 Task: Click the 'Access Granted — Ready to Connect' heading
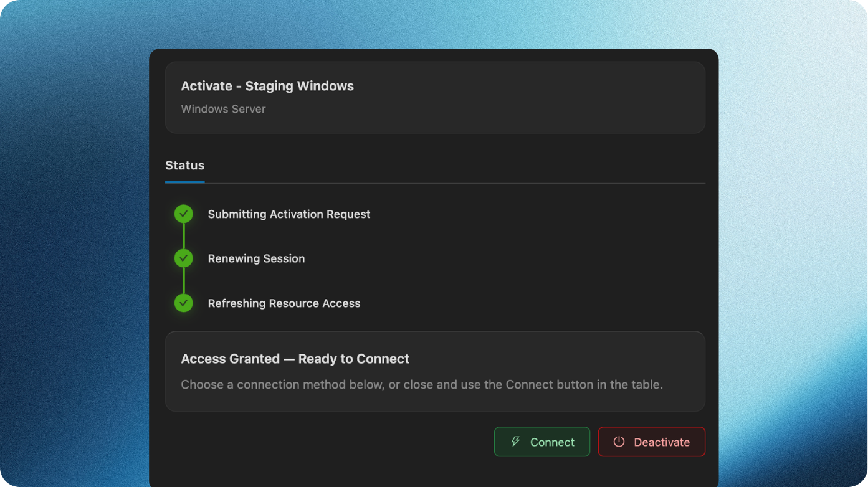point(295,359)
